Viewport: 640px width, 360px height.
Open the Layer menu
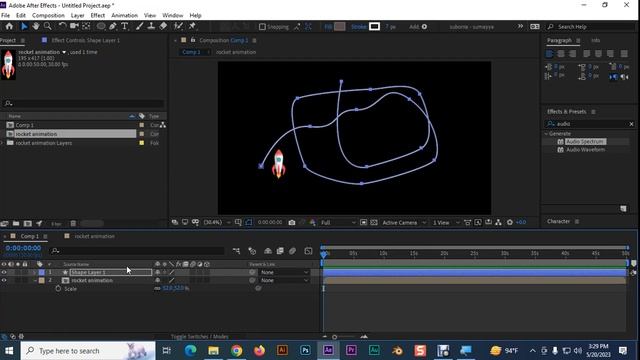78,16
